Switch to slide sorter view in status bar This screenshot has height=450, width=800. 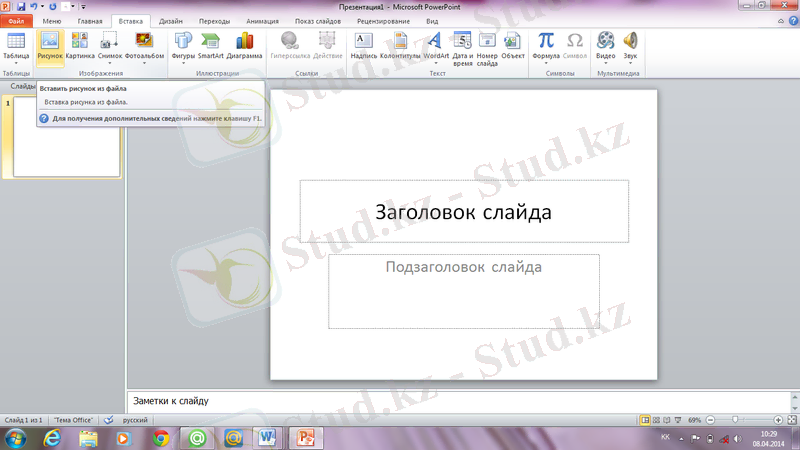(657, 420)
